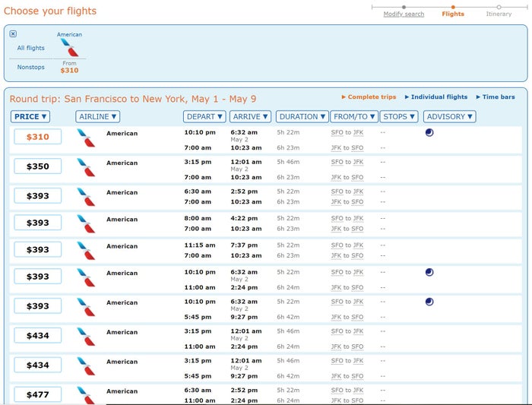Image resolution: width=532 pixels, height=405 pixels.
Task: Click American logo on the $350 flight row
Action: (86, 167)
